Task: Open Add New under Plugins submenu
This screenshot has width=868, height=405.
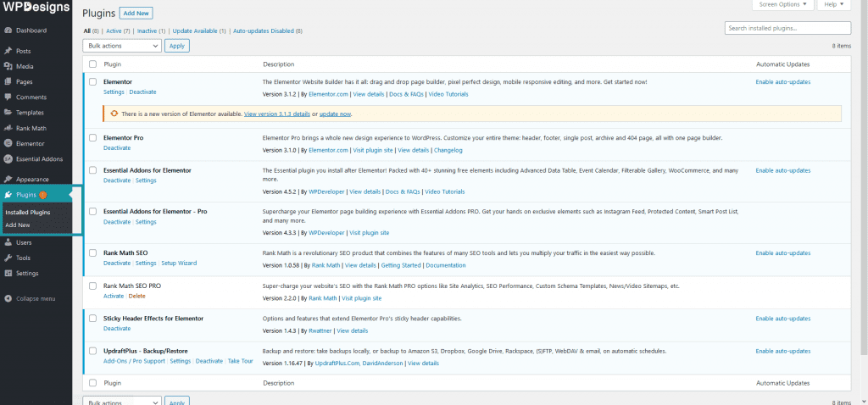Action: pyautogui.click(x=18, y=225)
